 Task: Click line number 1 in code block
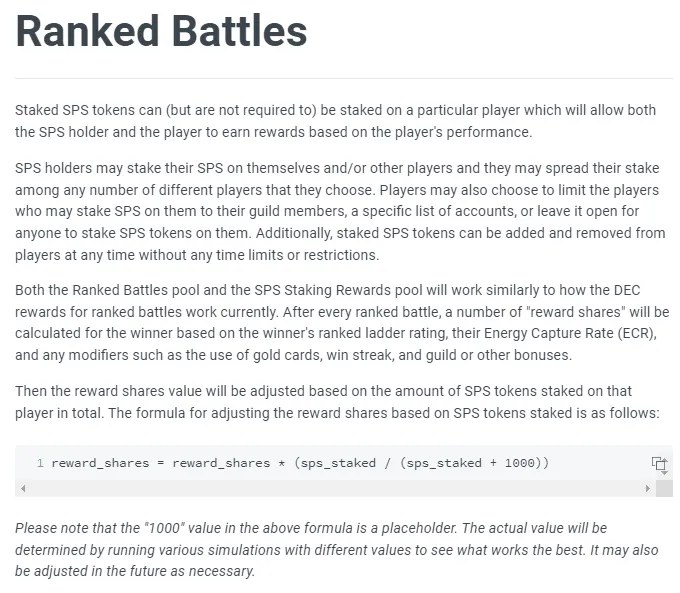40,463
